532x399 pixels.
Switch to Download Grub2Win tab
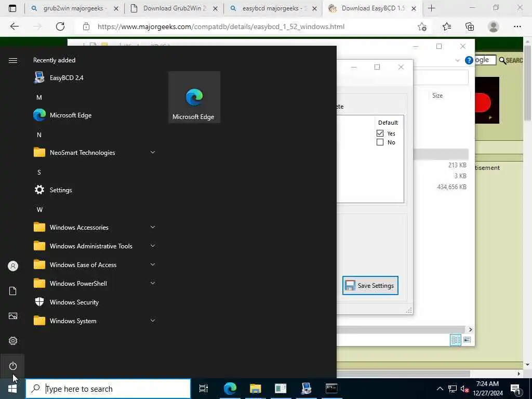point(175,8)
